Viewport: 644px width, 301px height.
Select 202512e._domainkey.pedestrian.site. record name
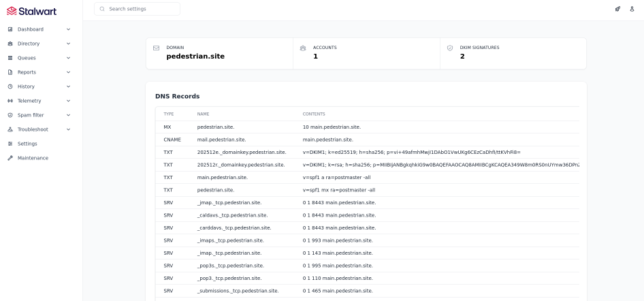[x=242, y=153]
